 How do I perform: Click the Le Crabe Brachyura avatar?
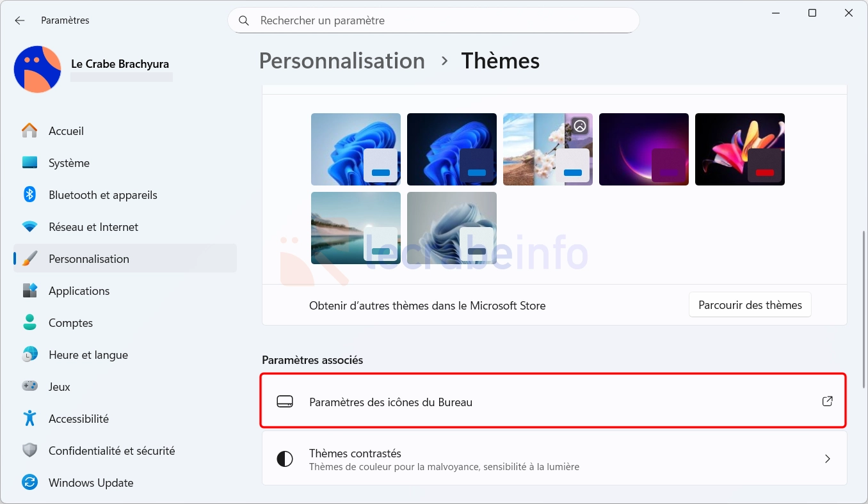(x=37, y=69)
